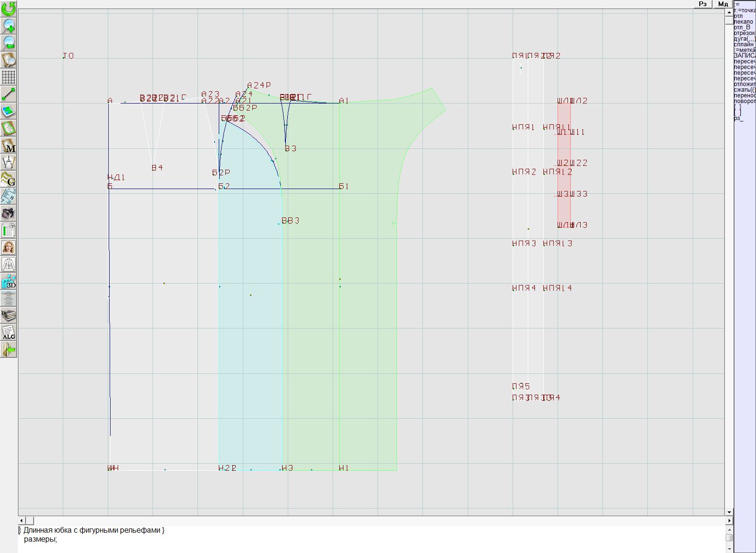The image size is (756, 553).
Task: Open the ALG algorithm document
Action: [x=9, y=332]
